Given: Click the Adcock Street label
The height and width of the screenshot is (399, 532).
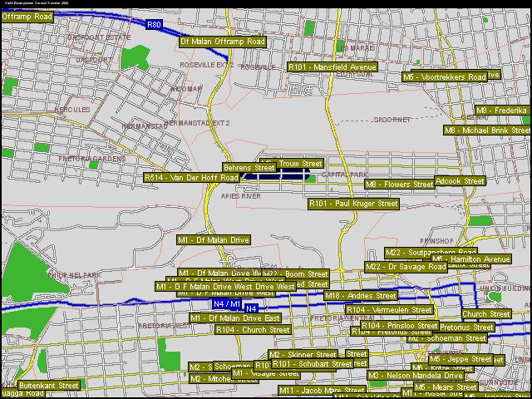Looking at the screenshot, I should point(460,181).
